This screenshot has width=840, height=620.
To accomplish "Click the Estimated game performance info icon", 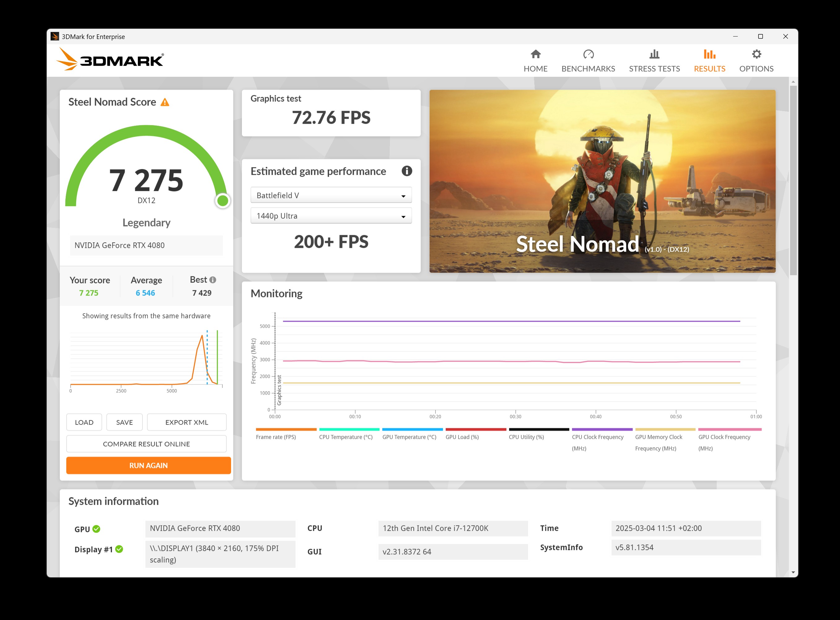I will tap(407, 171).
